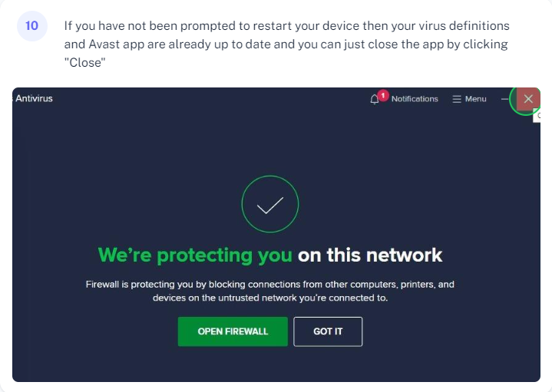Click the step 10 number badge
Viewport: 552px width, 392px height.
32,25
